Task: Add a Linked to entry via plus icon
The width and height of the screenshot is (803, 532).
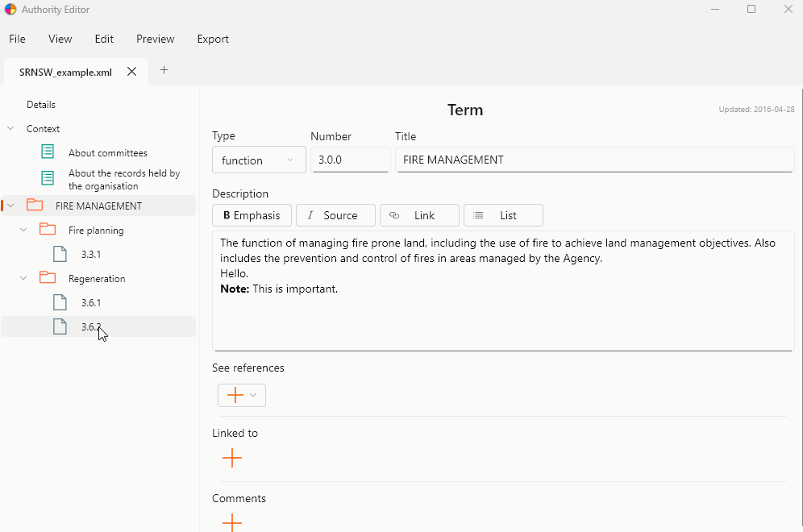Action: coord(231,458)
